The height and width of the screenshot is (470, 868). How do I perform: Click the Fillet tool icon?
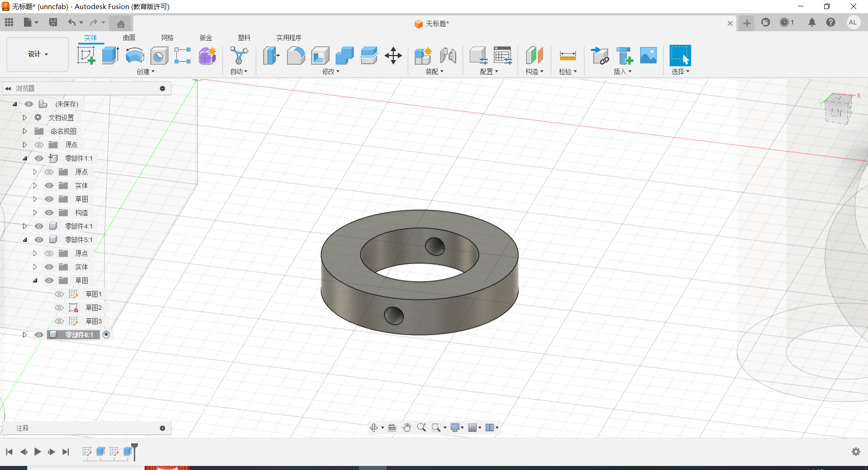pyautogui.click(x=296, y=56)
